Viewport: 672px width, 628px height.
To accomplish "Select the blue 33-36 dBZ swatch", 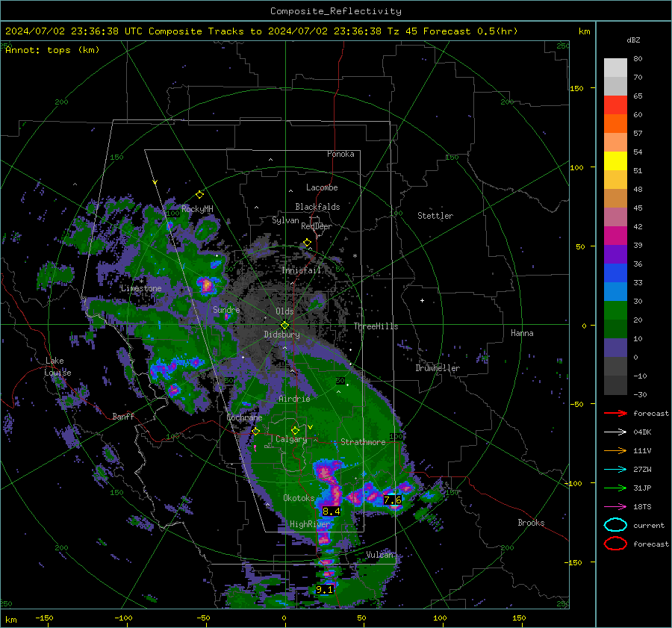I will (615, 273).
